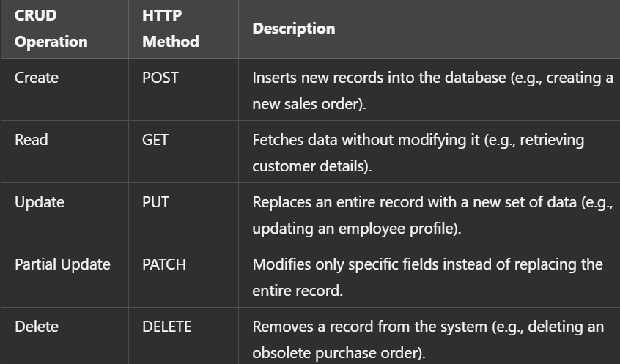Select the PATCH method cell
The width and height of the screenshot is (620, 364).
pyautogui.click(x=164, y=264)
